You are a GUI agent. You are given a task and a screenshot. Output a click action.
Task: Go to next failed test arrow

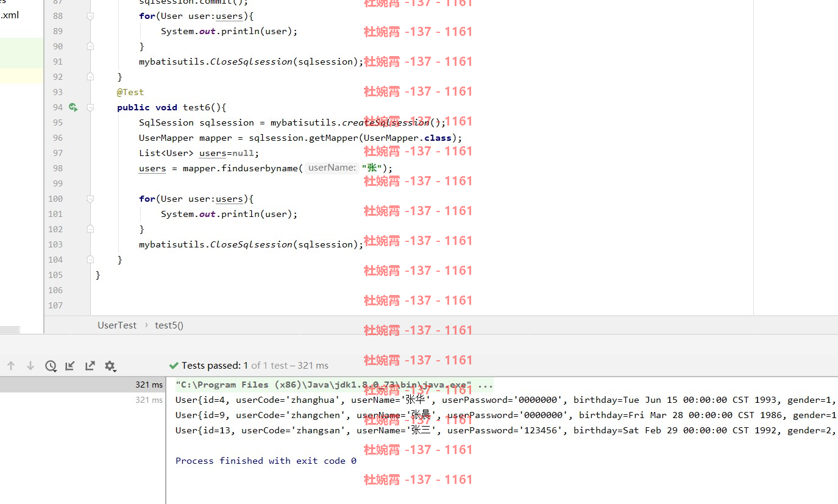30,366
